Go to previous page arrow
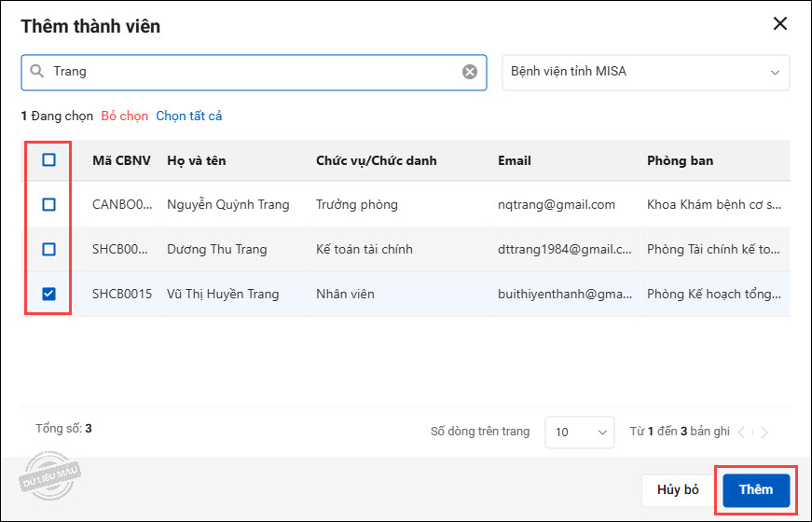Screen dimensions: 812x522 (742, 433)
